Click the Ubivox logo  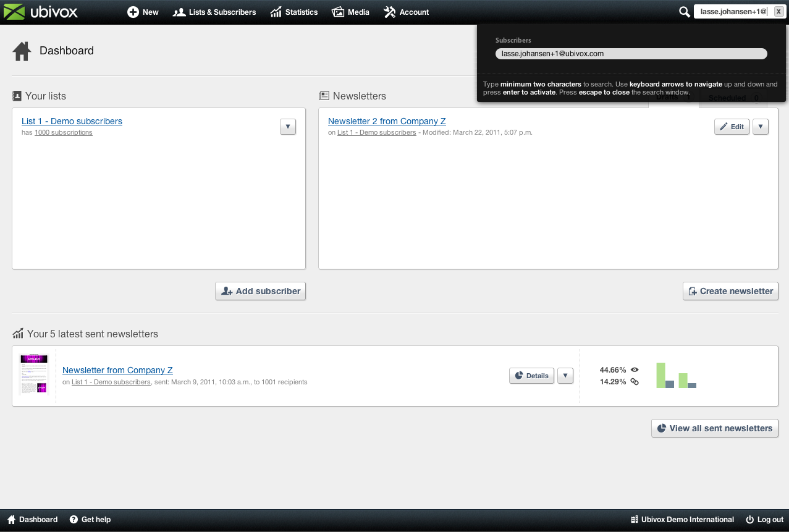[x=42, y=12]
